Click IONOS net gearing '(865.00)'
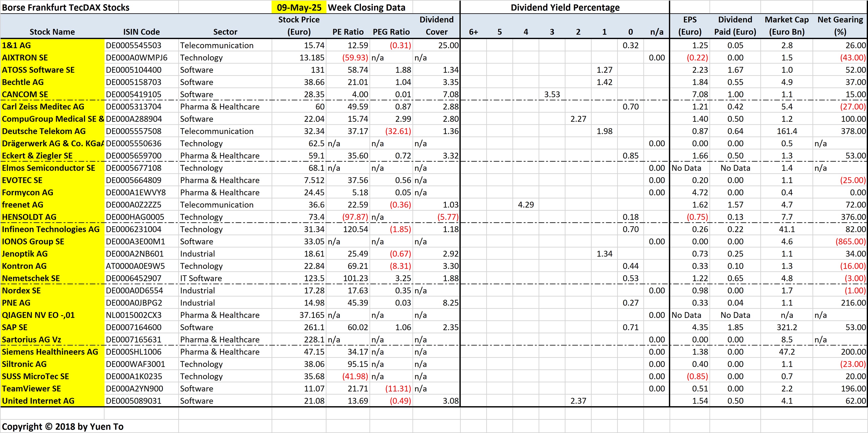Screen dimensions: 868x433 (x=851, y=242)
